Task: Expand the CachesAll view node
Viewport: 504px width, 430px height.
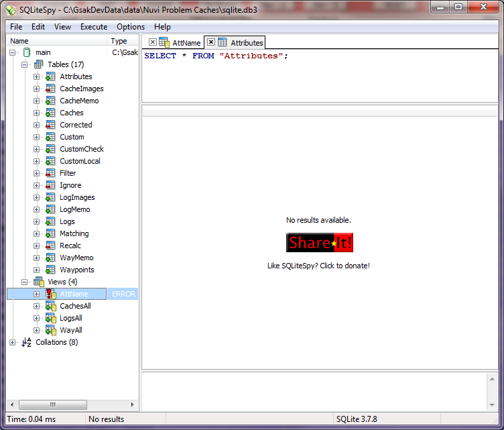Action: (x=36, y=306)
